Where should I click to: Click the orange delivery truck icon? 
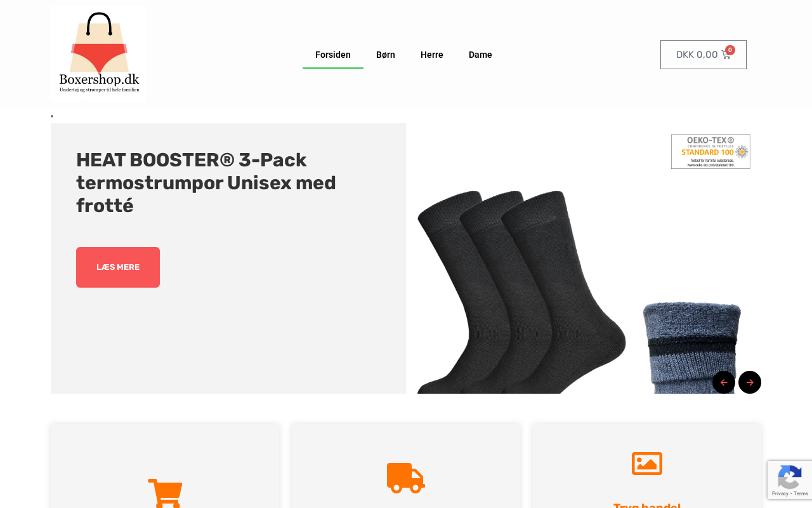tap(406, 478)
